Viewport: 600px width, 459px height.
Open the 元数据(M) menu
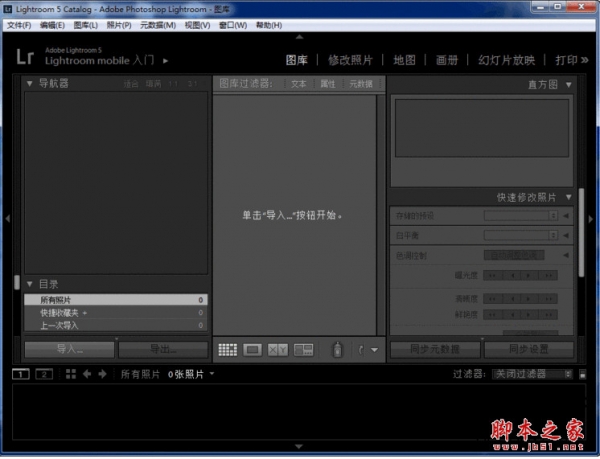tap(158, 25)
